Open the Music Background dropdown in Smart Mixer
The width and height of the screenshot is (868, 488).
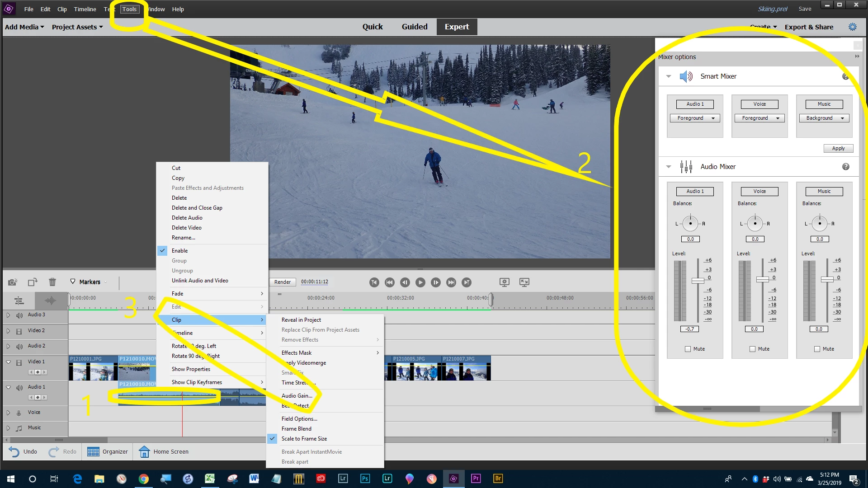[824, 118]
